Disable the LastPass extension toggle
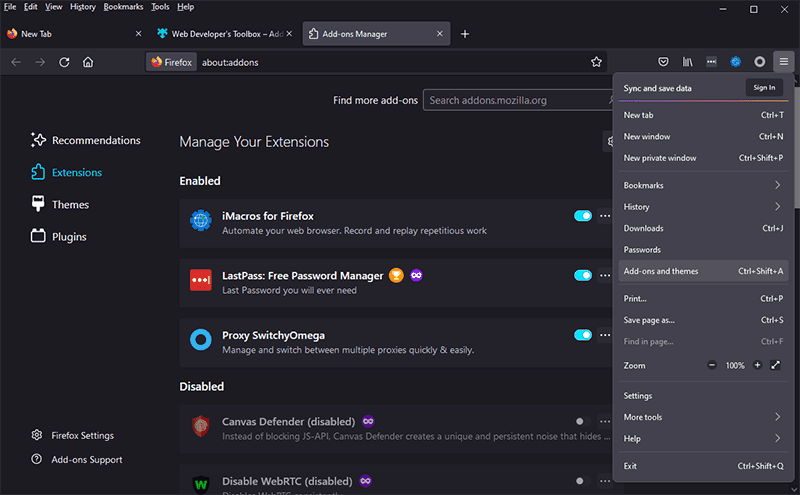The height and width of the screenshot is (495, 800). coord(583,276)
